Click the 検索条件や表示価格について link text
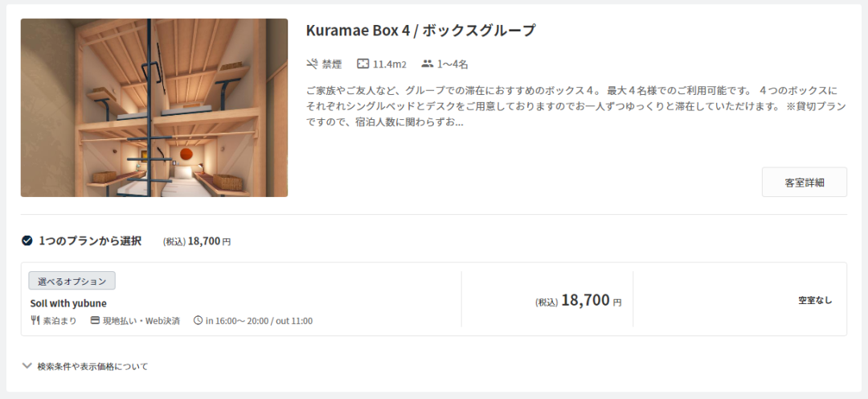Screen dimensions: 868x399 point(93,366)
